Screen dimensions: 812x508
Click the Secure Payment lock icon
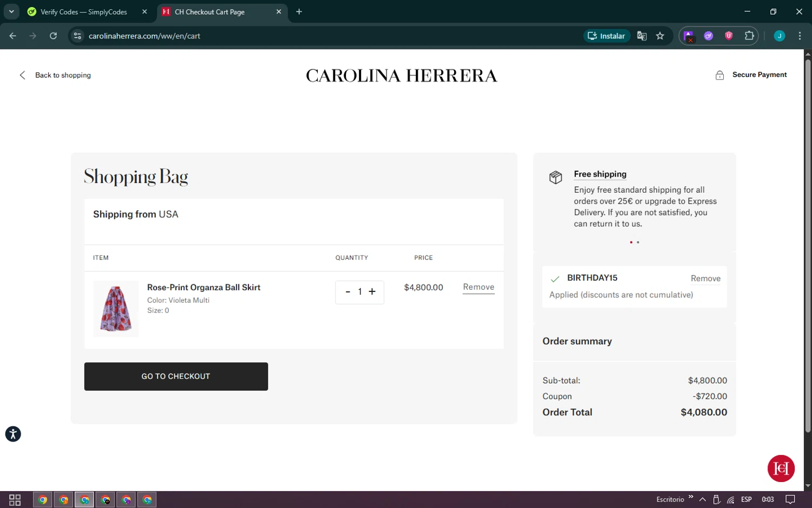click(x=719, y=75)
